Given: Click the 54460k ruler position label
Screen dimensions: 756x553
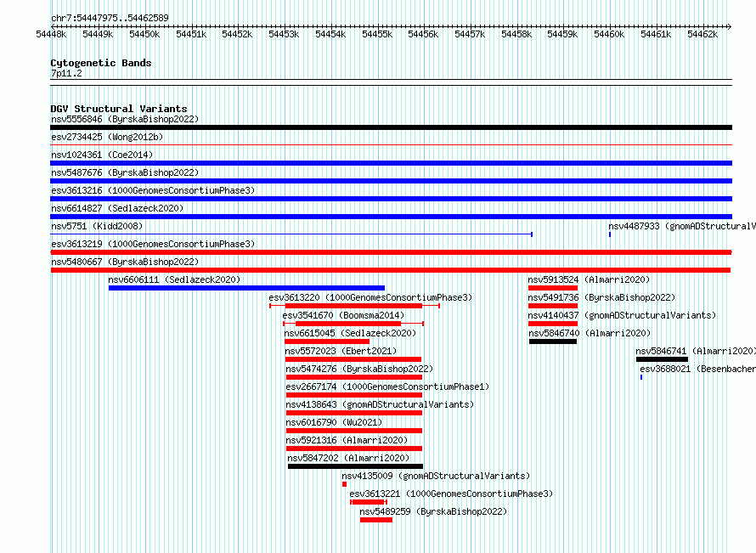Looking at the screenshot, I should click(x=609, y=34).
